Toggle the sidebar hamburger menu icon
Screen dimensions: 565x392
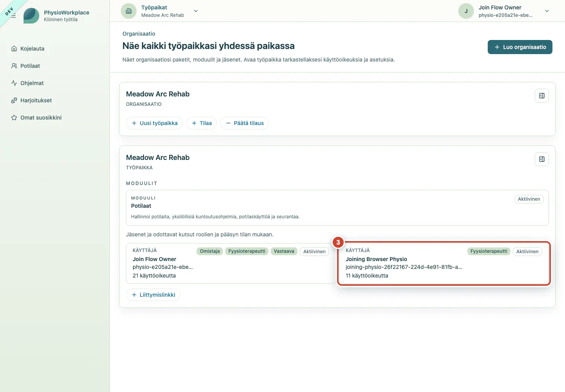tap(13, 16)
